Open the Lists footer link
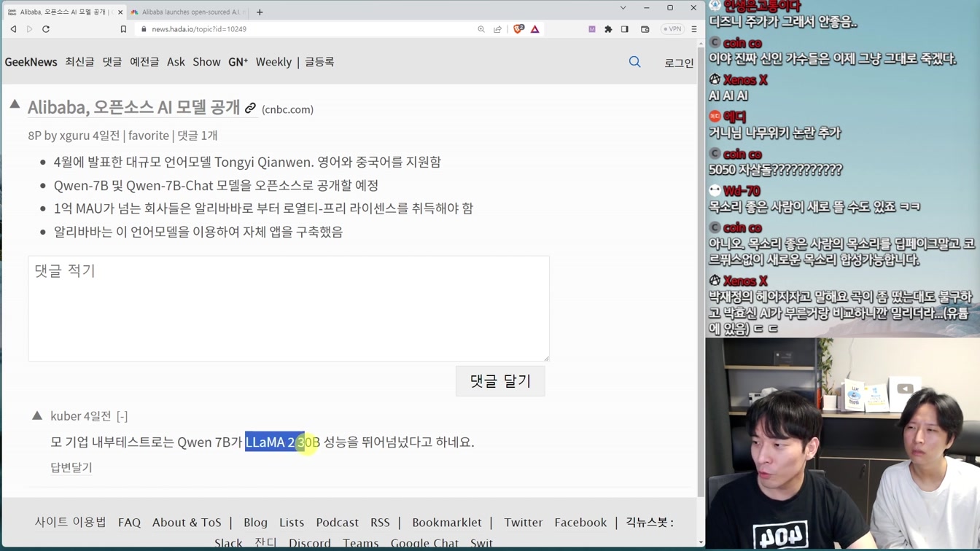The width and height of the screenshot is (980, 551). click(x=292, y=523)
